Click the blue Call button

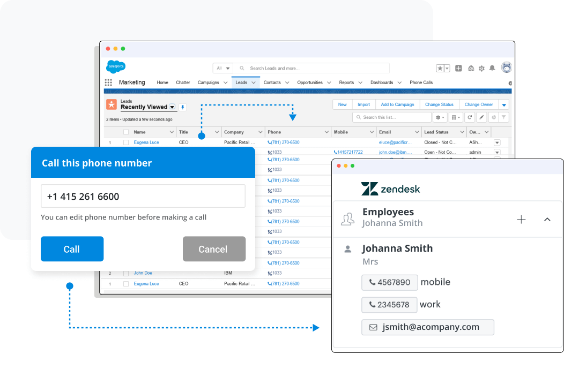click(x=72, y=249)
